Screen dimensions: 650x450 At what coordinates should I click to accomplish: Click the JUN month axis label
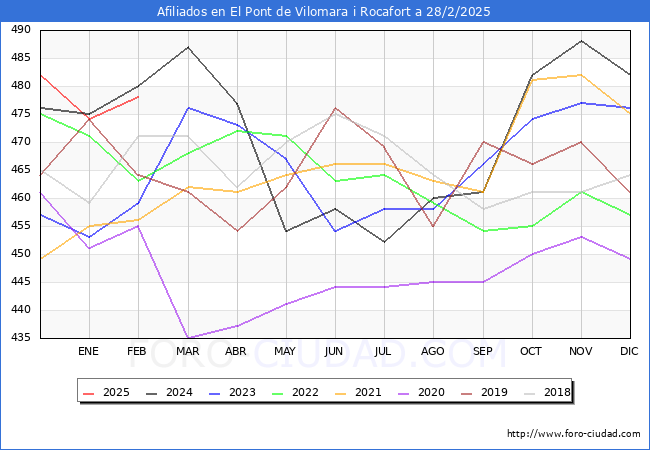334,351
